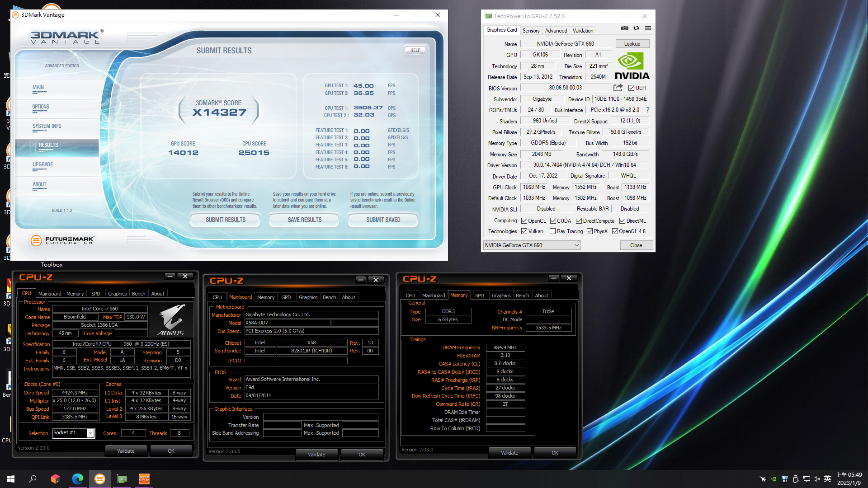Image resolution: width=868 pixels, height=488 pixels.
Task: Select the CPU tab in Mainboard CPU-Z window
Action: (217, 297)
